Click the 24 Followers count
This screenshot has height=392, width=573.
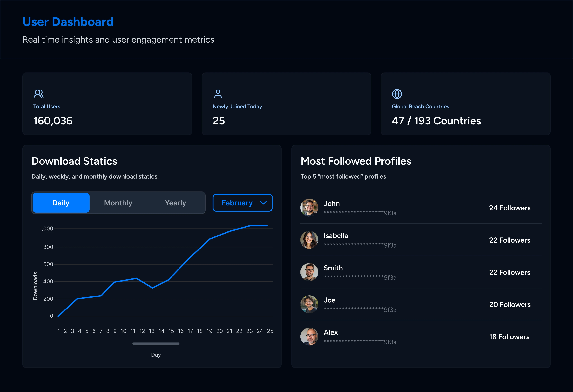[x=510, y=208]
